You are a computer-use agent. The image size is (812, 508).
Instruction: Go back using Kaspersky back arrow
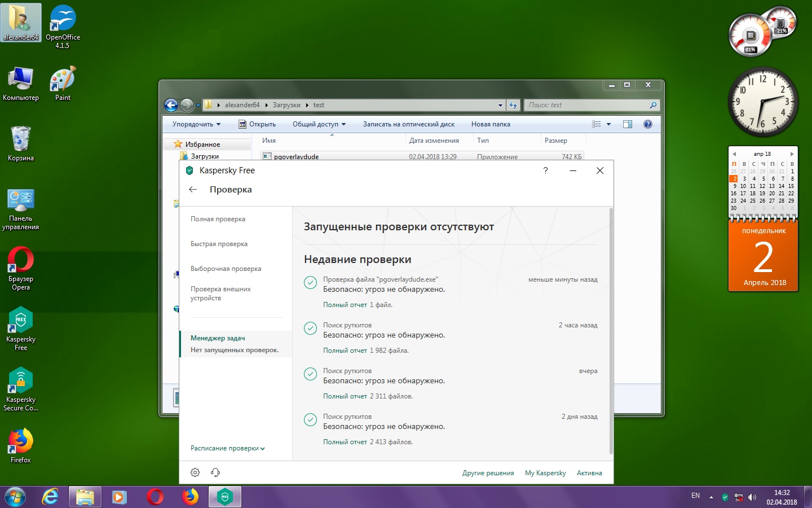[193, 190]
